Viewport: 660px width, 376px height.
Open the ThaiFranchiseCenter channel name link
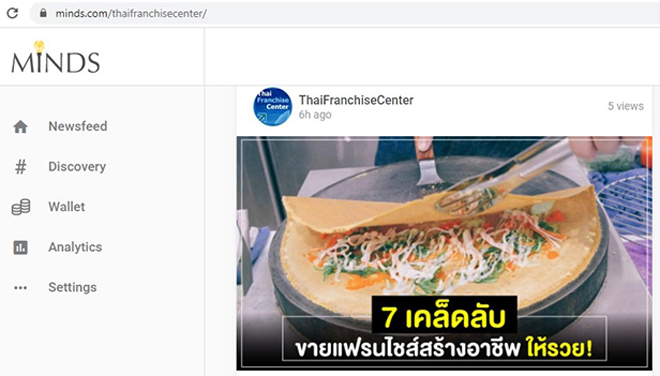pos(356,100)
